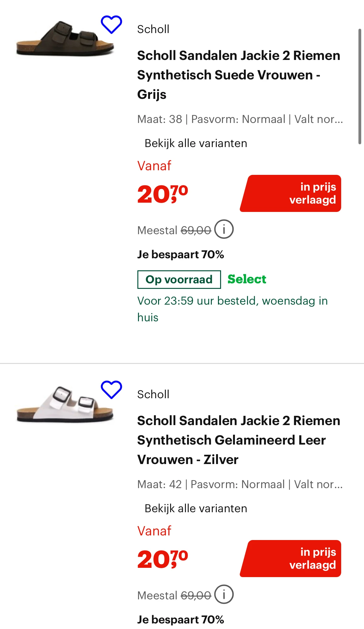
Task: Click the page's vertical scrollbar thumb
Action: click(x=360, y=87)
